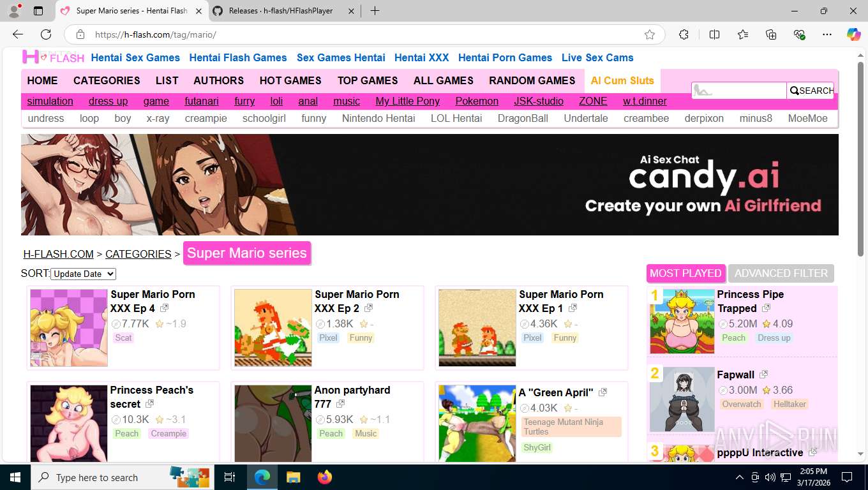Add this page to favorites star

(x=650, y=34)
